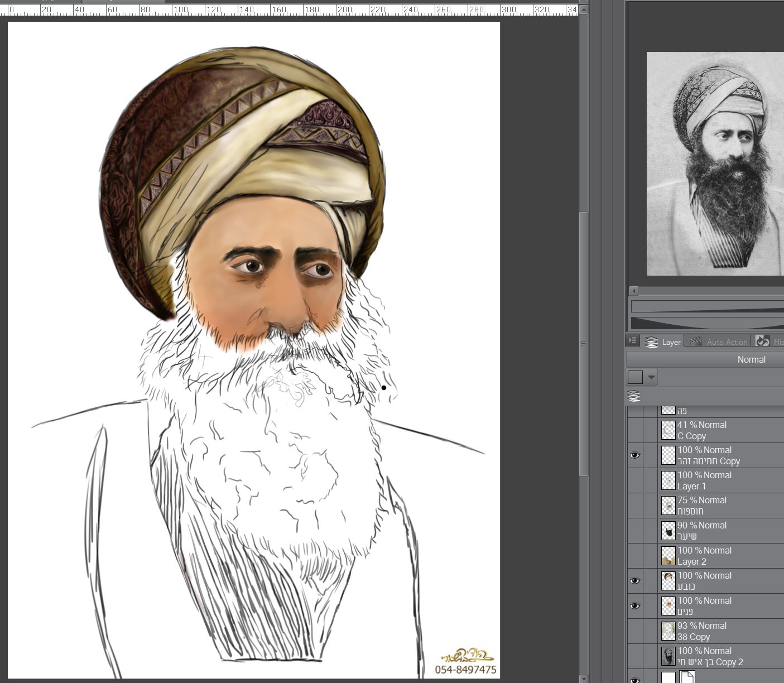Toggle visibility of חתימה זהב Copy layer

pyautogui.click(x=635, y=455)
